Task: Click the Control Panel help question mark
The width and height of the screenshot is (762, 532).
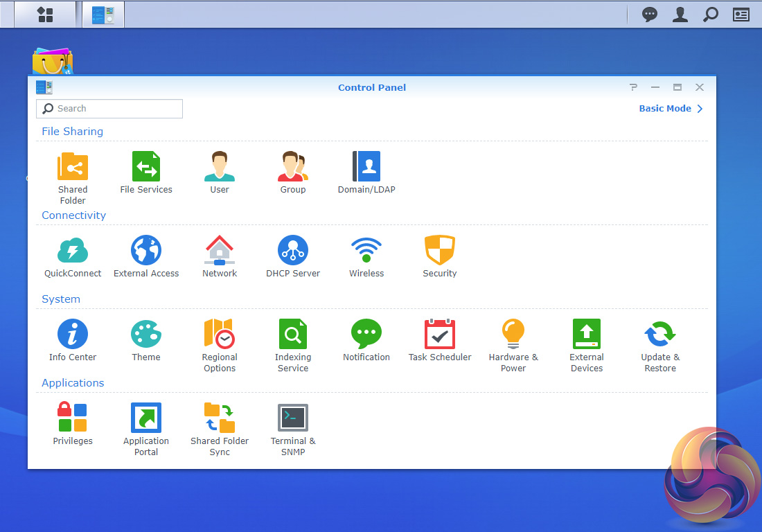Action: tap(632, 87)
